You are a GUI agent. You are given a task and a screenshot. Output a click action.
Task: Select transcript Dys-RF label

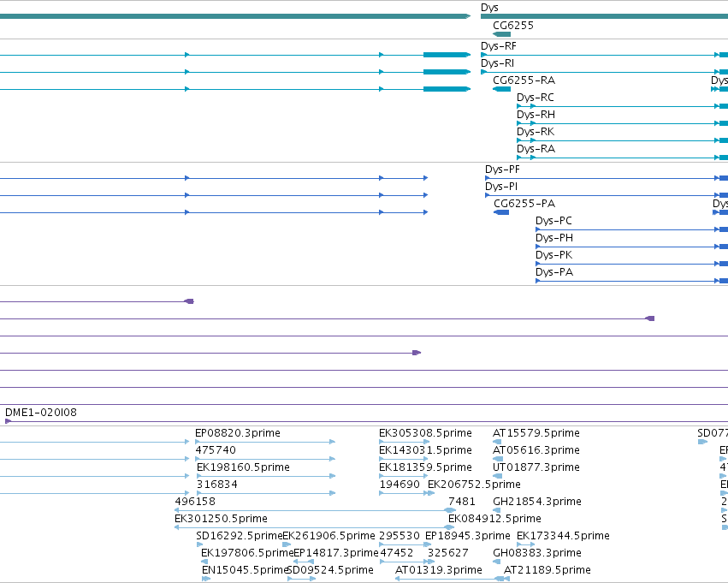(x=498, y=46)
